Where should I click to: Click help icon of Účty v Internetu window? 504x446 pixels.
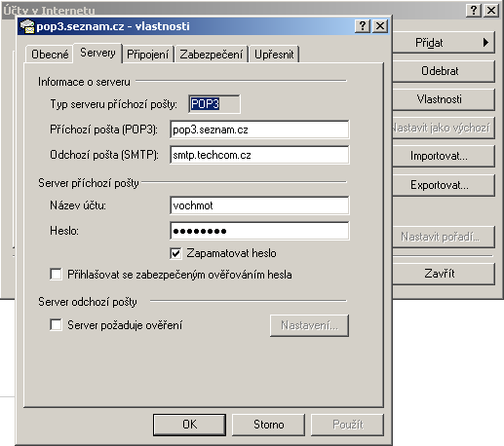click(x=474, y=11)
